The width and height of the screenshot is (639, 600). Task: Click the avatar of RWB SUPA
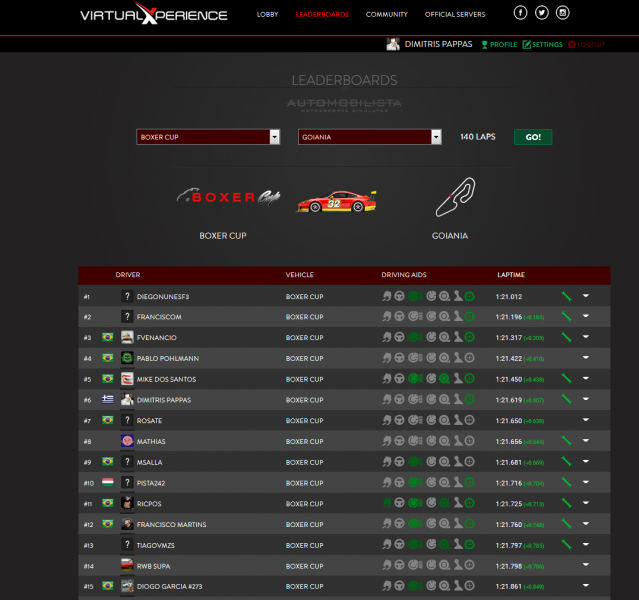127,565
